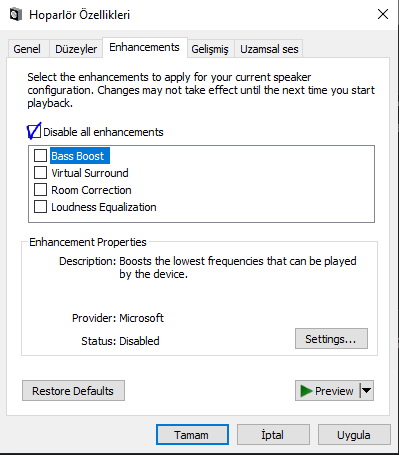
Task: Click the 'Provider: Microsoft' text
Action: [x=118, y=318]
